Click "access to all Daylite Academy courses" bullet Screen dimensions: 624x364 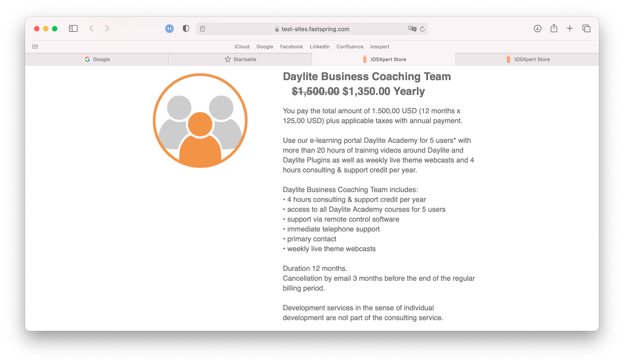[364, 210]
